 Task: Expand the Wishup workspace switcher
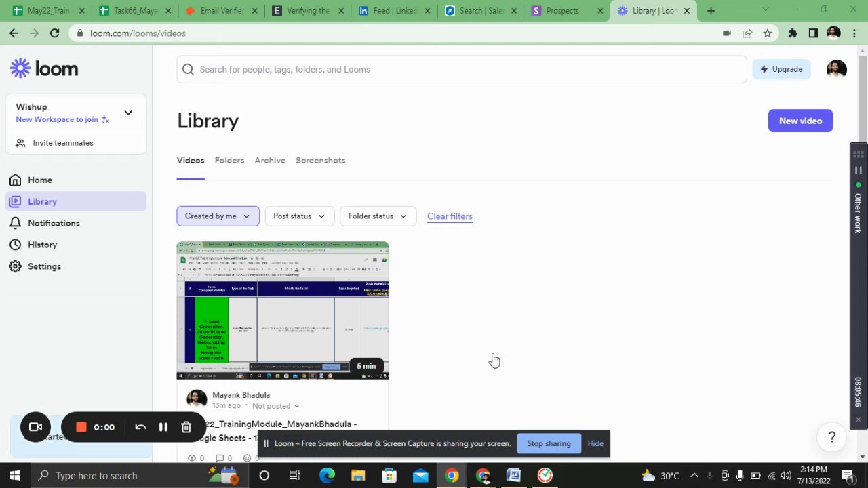pos(128,113)
